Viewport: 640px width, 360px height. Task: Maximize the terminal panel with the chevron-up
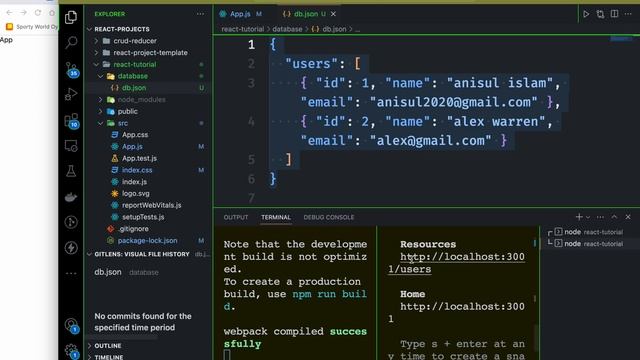614,217
